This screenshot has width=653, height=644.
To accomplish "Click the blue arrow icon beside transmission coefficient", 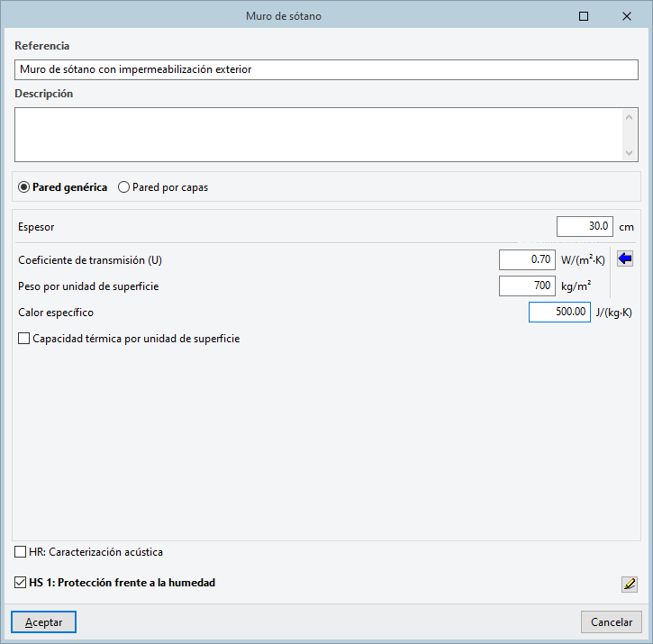I will point(625,259).
